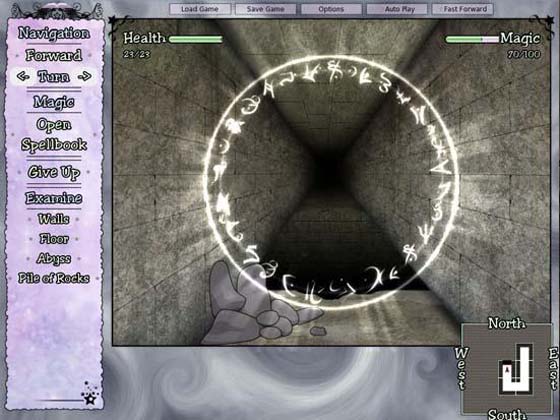Open the Load Game menu

(200, 9)
